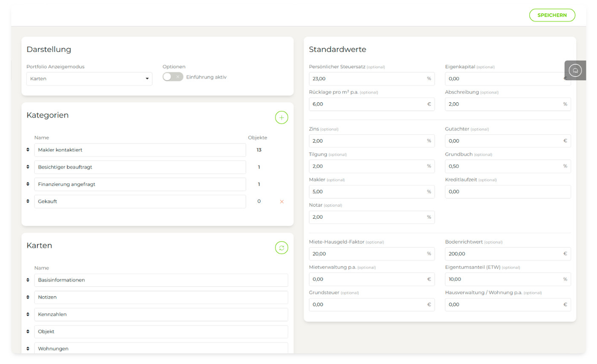597x364 pixels.
Task: Click the add category plus icon
Action: [x=281, y=117]
